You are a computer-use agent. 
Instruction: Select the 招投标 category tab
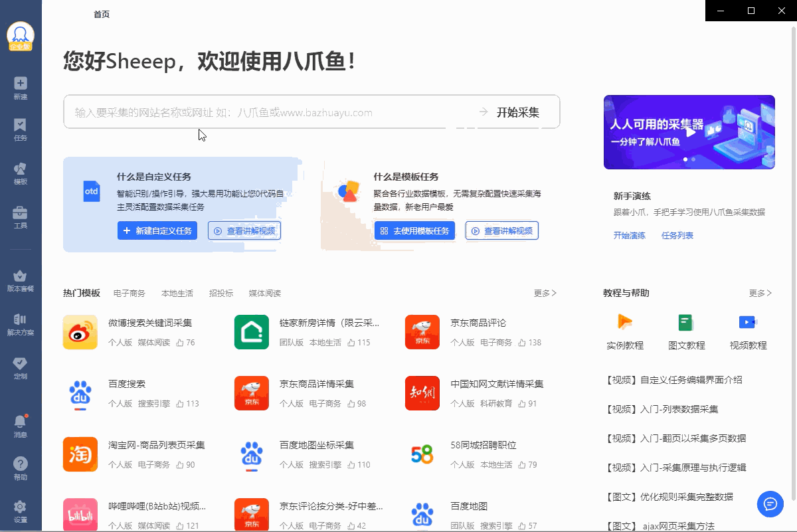point(221,294)
